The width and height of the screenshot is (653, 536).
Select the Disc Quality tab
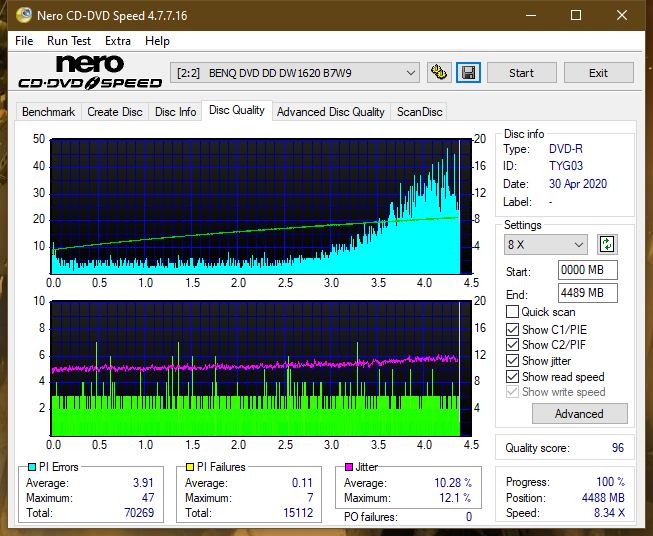(x=237, y=110)
